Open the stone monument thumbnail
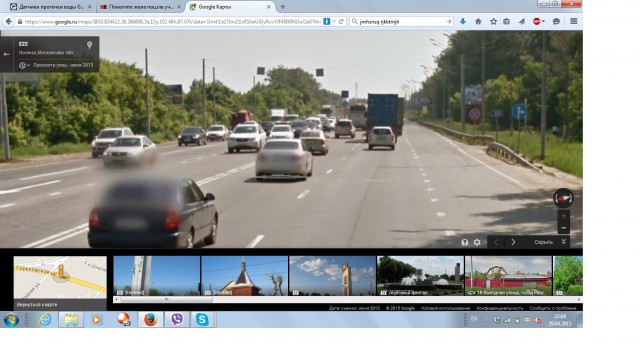Screen dimensions: 640x360 coord(332,276)
